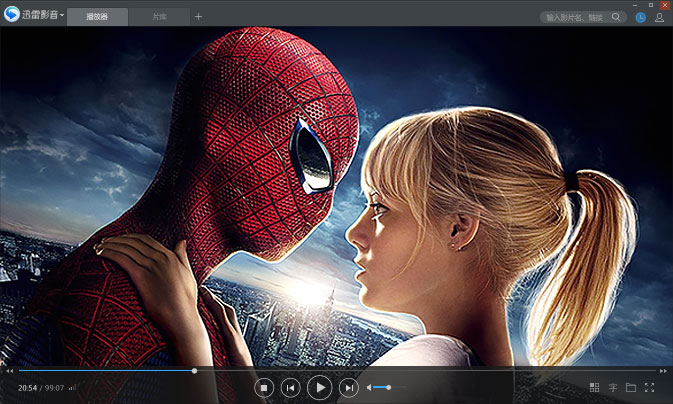
Task: Skip to the previous video
Action: (x=290, y=387)
